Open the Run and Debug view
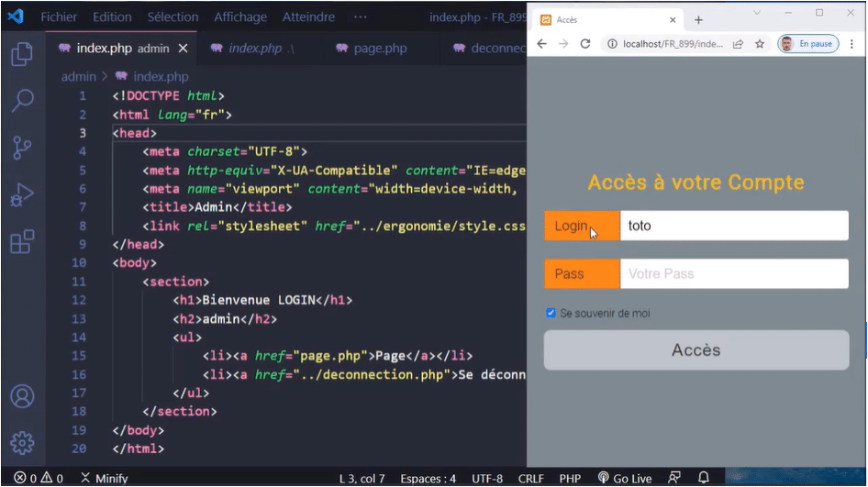 click(x=22, y=194)
